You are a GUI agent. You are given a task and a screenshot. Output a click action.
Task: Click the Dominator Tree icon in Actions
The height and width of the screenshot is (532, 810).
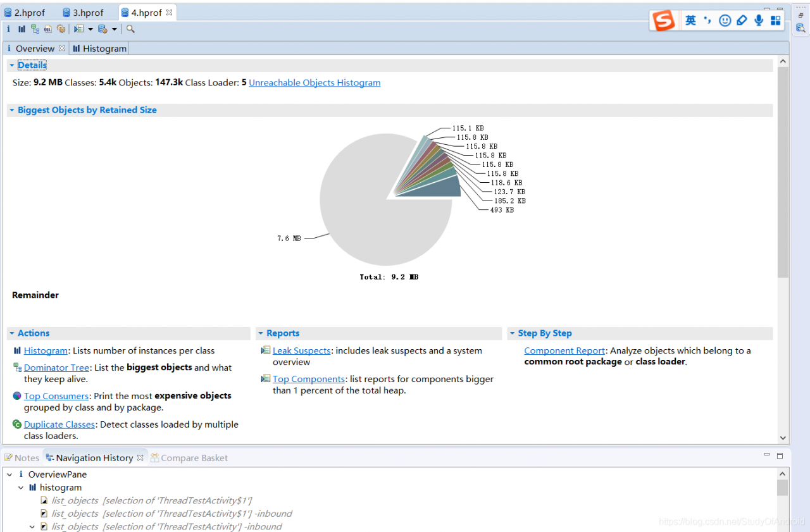tap(17, 367)
